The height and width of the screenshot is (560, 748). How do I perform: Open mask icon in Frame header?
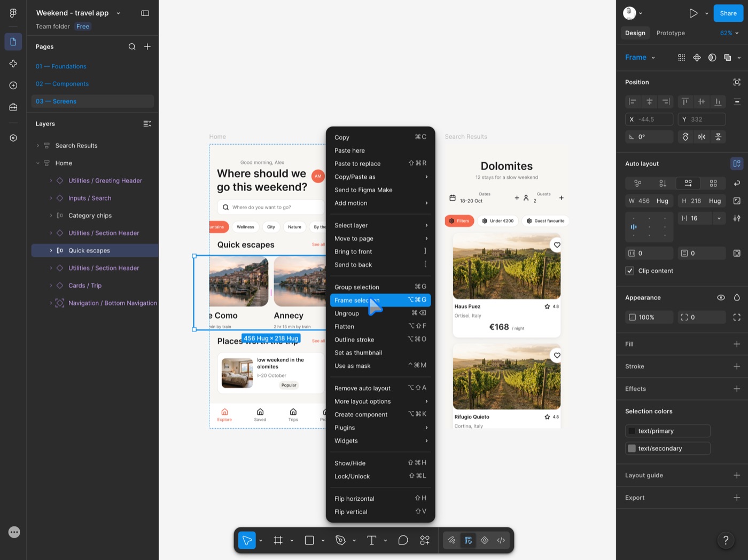(712, 58)
